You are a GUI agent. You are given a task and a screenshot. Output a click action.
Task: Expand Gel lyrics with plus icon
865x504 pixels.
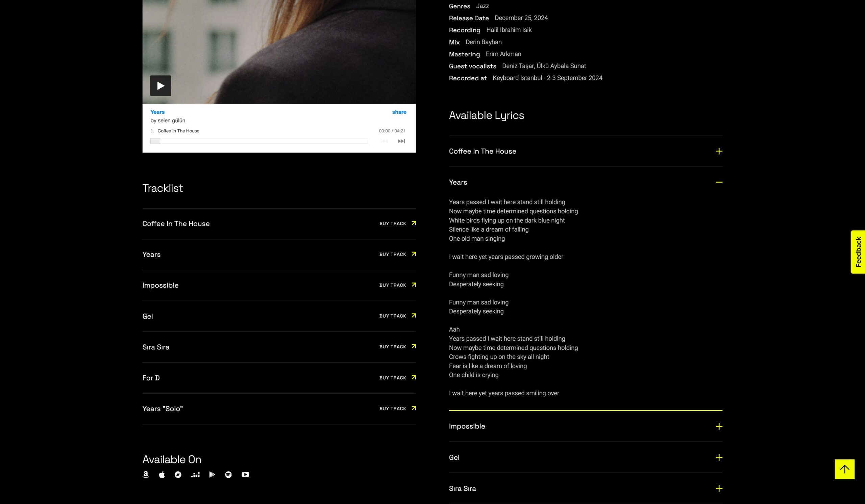click(719, 457)
